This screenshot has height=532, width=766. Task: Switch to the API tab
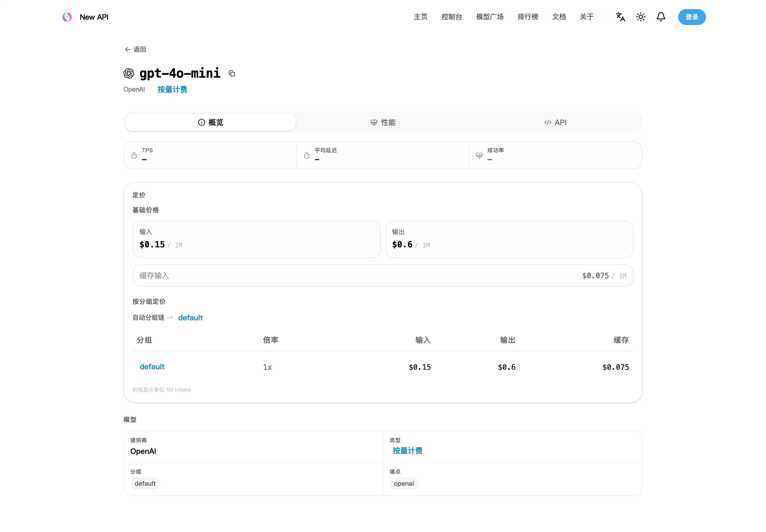[x=555, y=122]
